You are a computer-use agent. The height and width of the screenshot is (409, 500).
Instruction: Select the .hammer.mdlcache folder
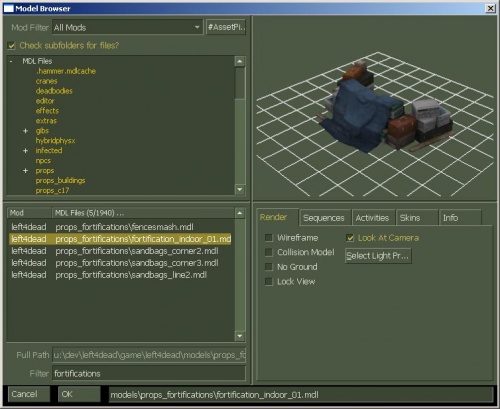point(66,71)
